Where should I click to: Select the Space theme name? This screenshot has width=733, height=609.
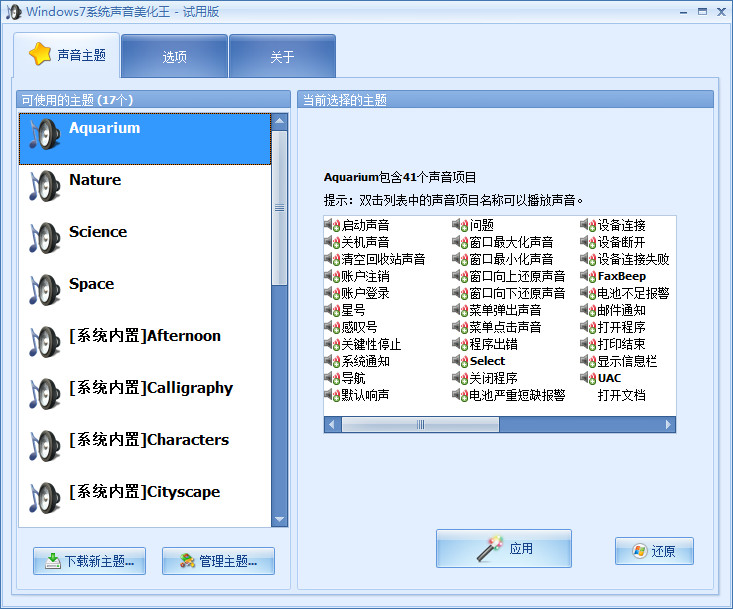click(92, 284)
